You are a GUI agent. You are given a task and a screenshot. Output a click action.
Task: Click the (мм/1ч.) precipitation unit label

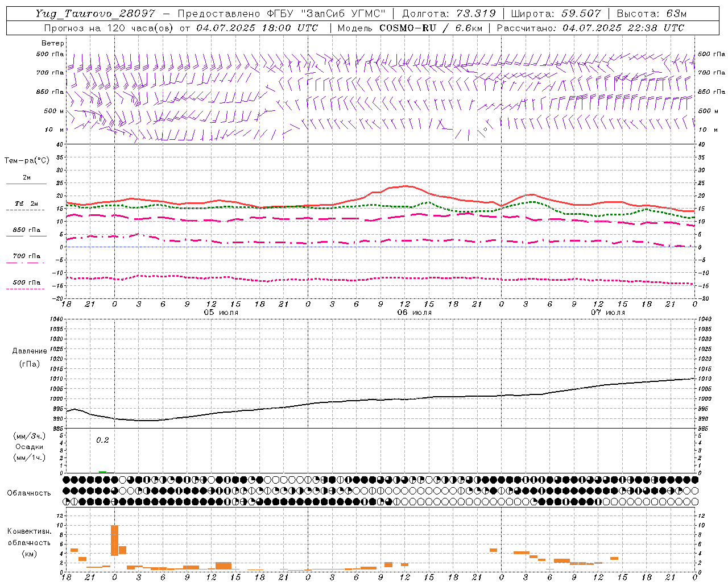click(30, 458)
